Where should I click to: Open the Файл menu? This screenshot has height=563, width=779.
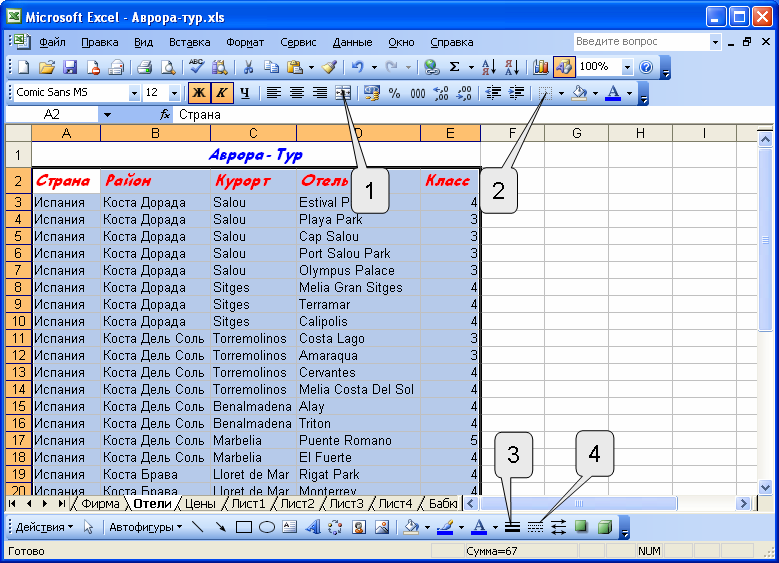[x=53, y=42]
